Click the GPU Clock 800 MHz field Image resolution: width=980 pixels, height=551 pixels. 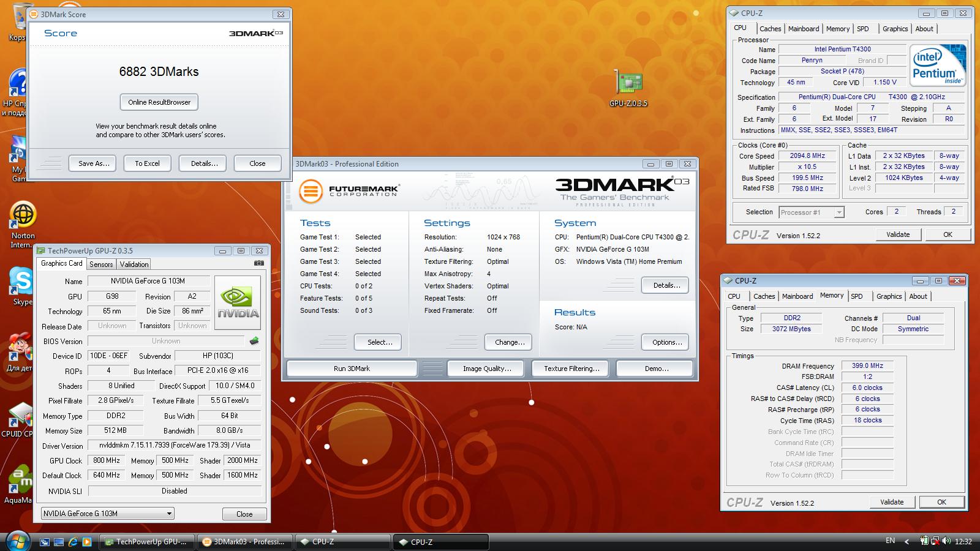[107, 460]
